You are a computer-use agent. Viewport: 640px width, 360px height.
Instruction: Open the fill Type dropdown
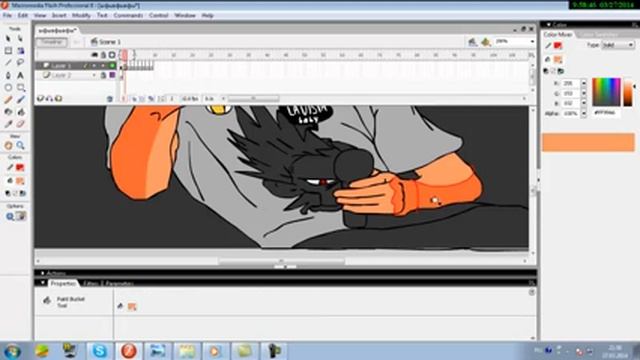pos(618,45)
